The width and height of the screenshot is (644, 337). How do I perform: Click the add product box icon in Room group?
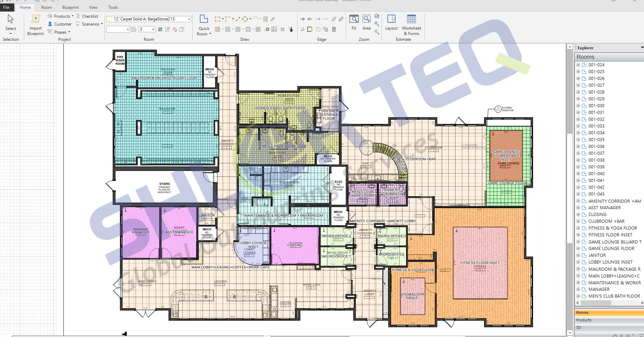[175, 29]
